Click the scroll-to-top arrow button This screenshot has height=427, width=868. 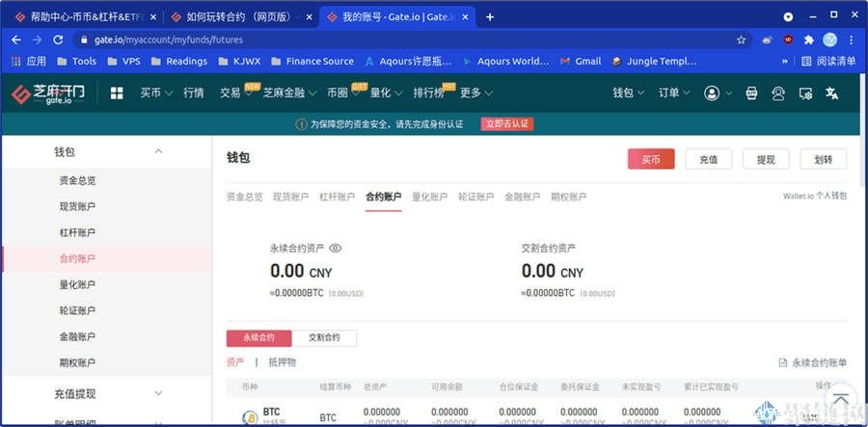pyautogui.click(x=840, y=398)
